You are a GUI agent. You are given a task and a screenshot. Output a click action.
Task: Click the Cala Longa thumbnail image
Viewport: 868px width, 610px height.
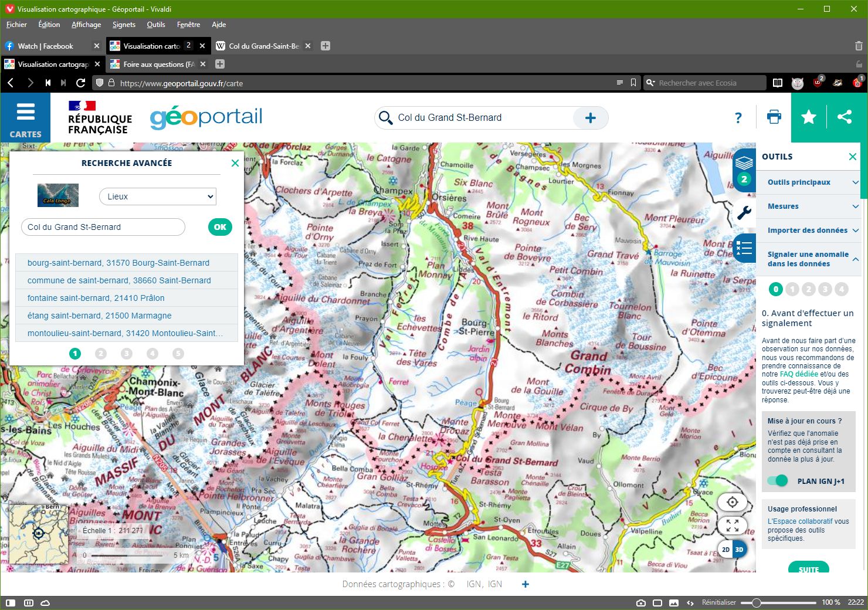click(57, 195)
